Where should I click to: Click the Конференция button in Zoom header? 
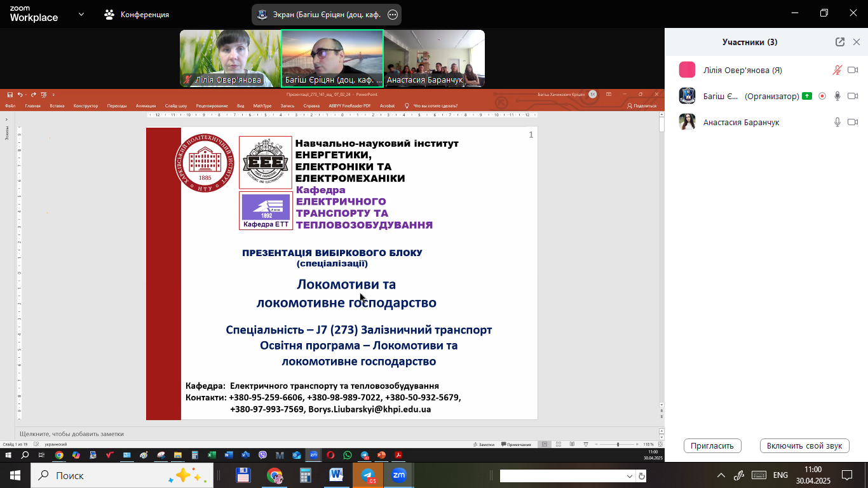137,15
